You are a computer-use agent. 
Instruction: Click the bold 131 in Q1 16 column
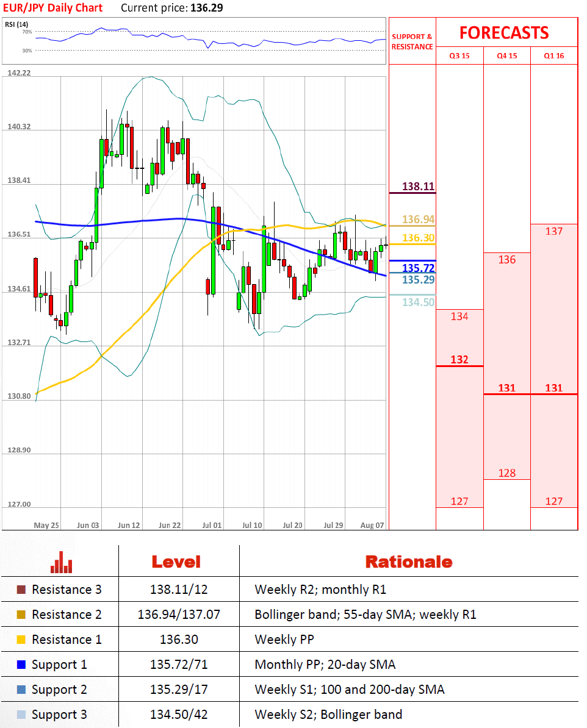pyautogui.click(x=553, y=388)
